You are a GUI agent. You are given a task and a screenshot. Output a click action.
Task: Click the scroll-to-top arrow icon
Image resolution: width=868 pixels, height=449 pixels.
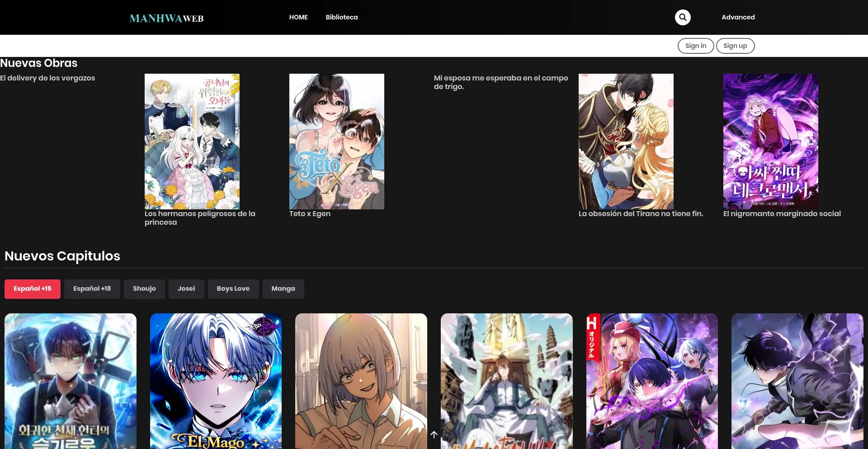point(434,435)
